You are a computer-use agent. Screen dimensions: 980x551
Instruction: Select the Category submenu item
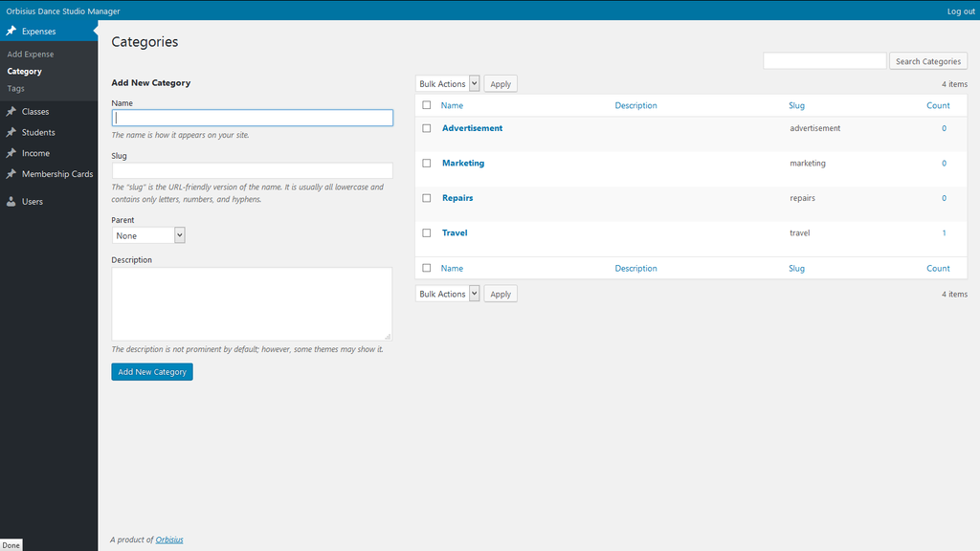(24, 71)
